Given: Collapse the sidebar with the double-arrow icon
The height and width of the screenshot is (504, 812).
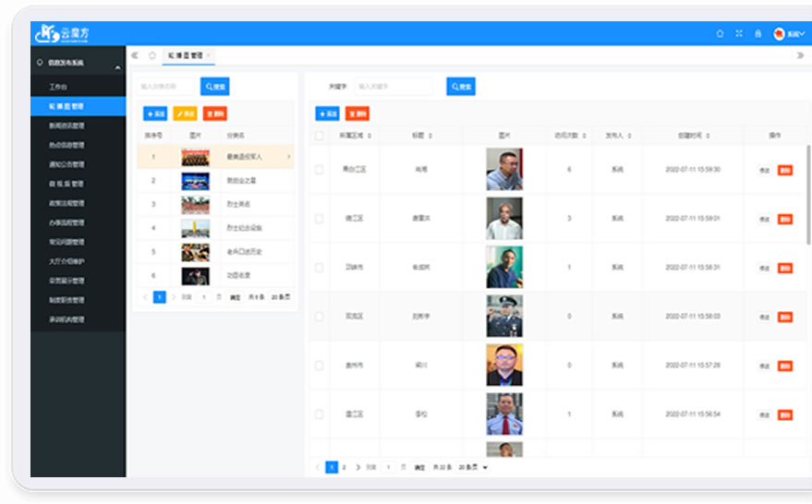Looking at the screenshot, I should click(x=136, y=55).
